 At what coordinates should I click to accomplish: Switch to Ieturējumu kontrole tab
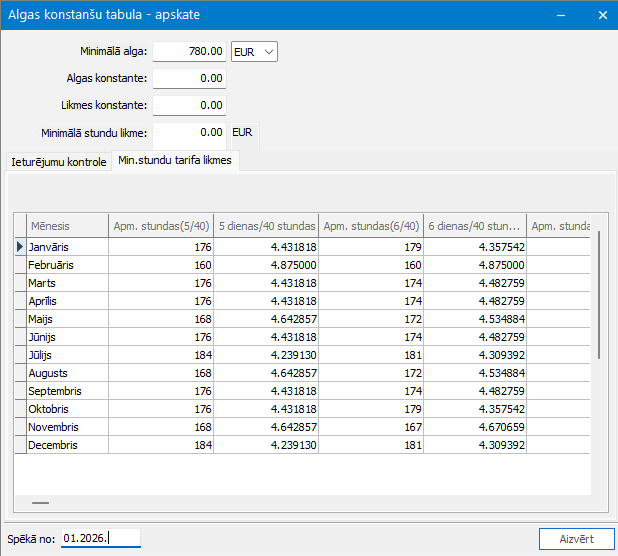tap(59, 162)
